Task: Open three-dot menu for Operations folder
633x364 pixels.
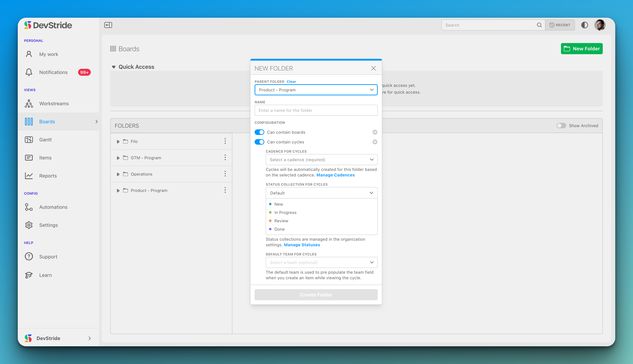Action: click(x=225, y=174)
